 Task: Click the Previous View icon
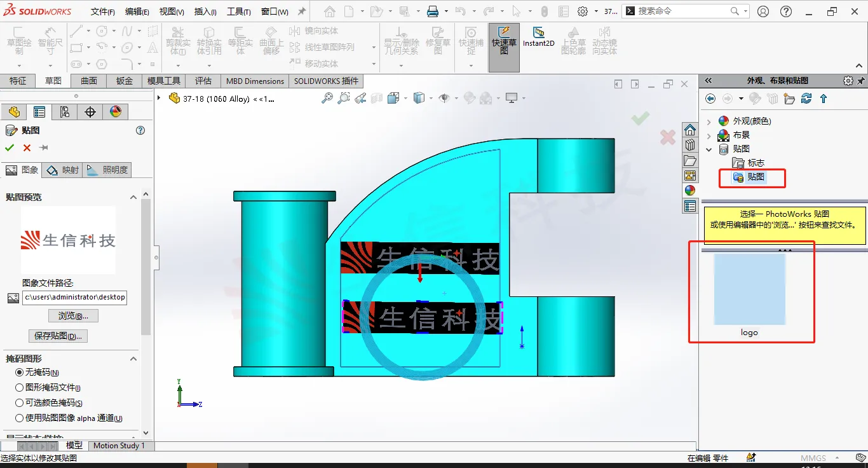(x=360, y=98)
